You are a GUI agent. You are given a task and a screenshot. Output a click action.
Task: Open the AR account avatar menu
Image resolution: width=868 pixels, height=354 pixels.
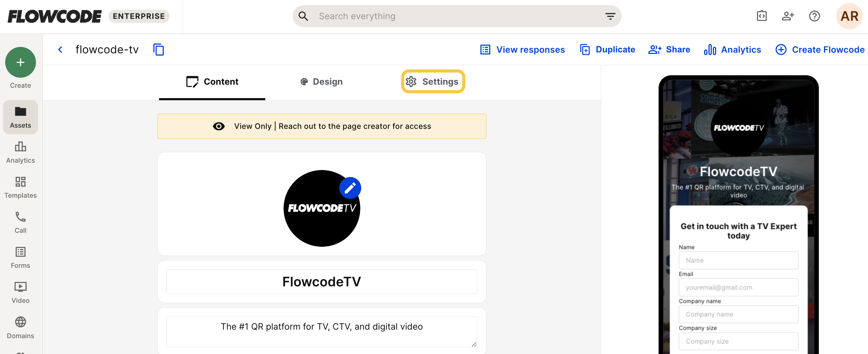point(849,16)
